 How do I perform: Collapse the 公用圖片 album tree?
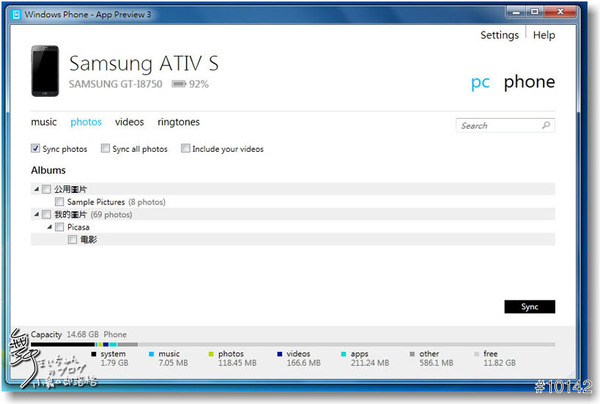pyautogui.click(x=36, y=189)
